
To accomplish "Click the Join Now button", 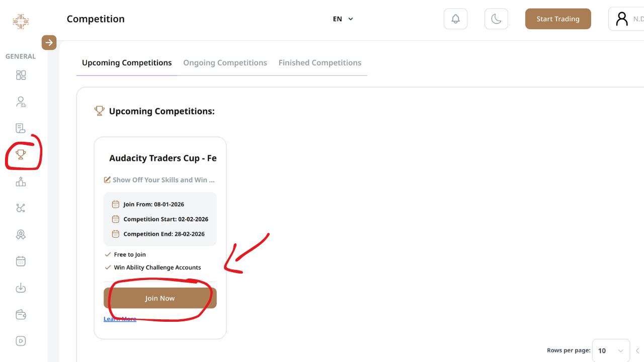I will (160, 298).
